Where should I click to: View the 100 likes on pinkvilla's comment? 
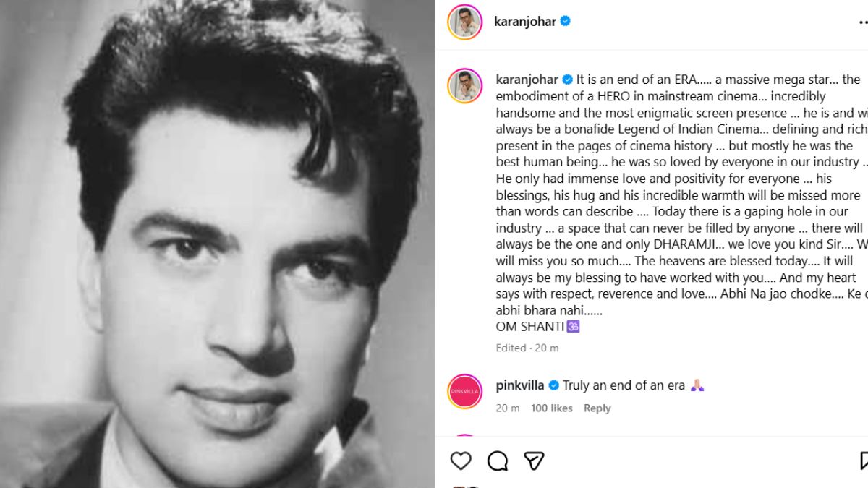tap(551, 408)
